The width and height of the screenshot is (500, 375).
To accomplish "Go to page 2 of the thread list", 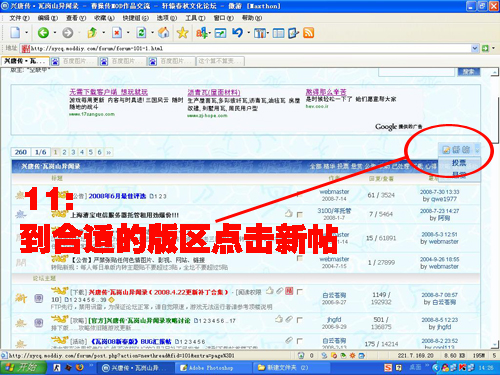I will click(x=64, y=152).
